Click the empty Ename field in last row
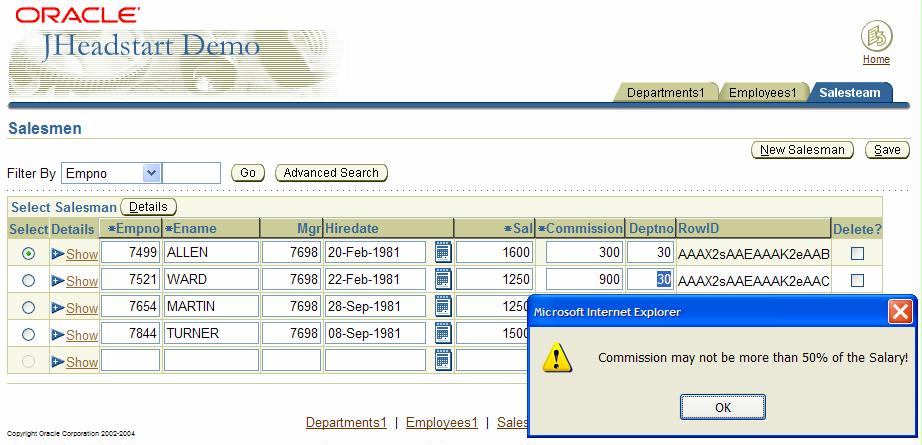 (x=211, y=360)
